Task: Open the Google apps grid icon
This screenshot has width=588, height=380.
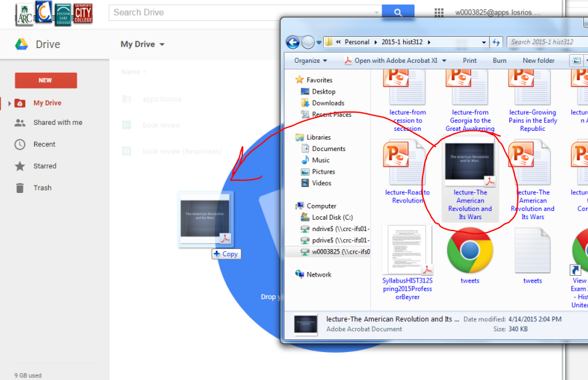Action: click(x=438, y=13)
